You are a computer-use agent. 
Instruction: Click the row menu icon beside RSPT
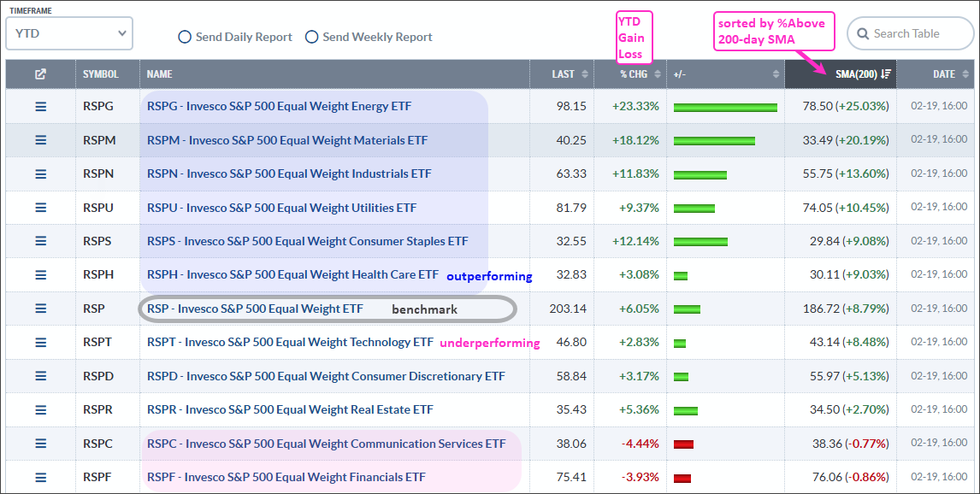pos(39,342)
